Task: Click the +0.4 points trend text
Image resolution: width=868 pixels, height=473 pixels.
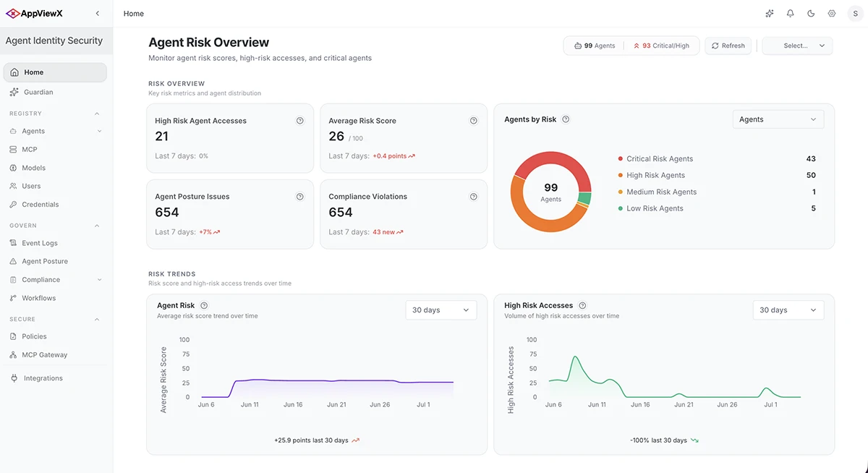Action: pyautogui.click(x=394, y=156)
